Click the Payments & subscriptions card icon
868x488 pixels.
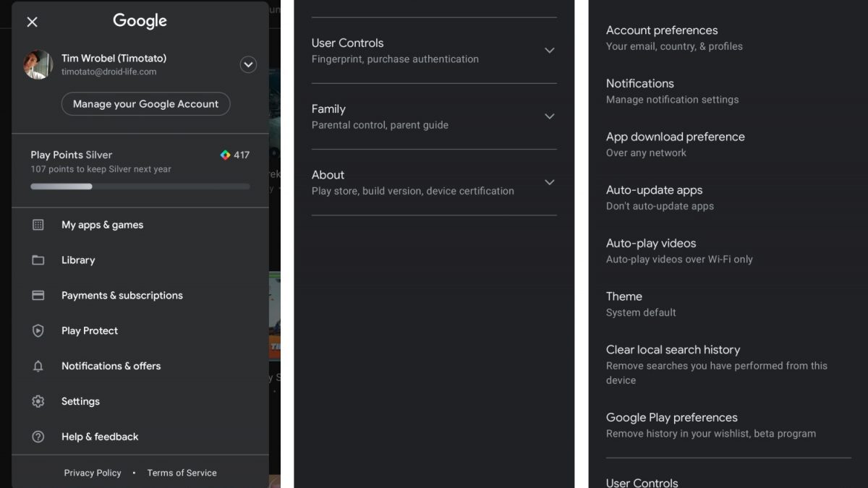click(x=38, y=296)
